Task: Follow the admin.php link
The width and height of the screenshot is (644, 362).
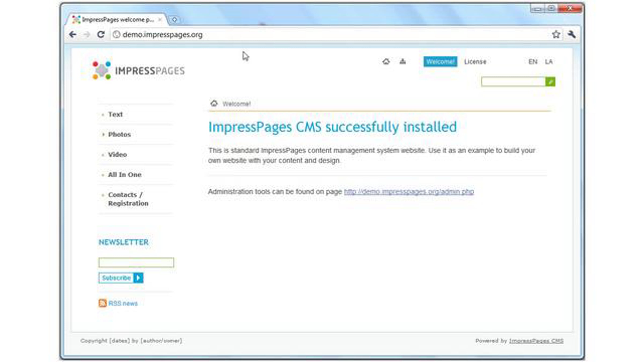Action: tap(409, 192)
